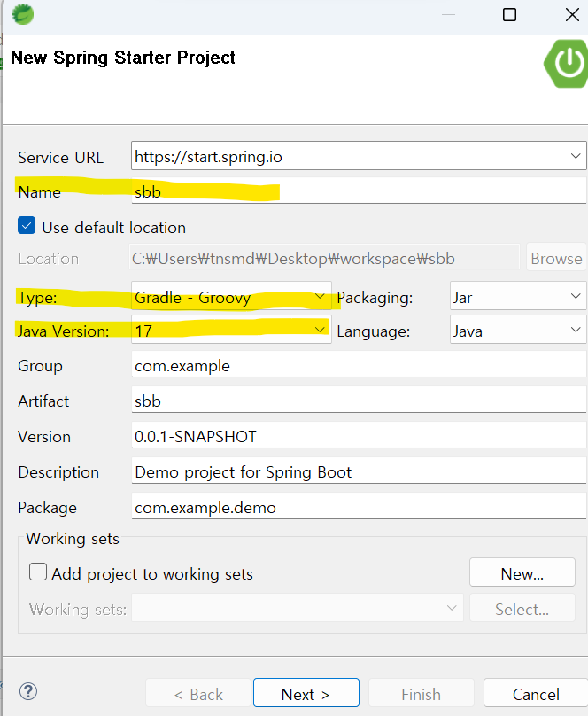
Task: Focus the Description field Demo project
Action: pos(359,471)
